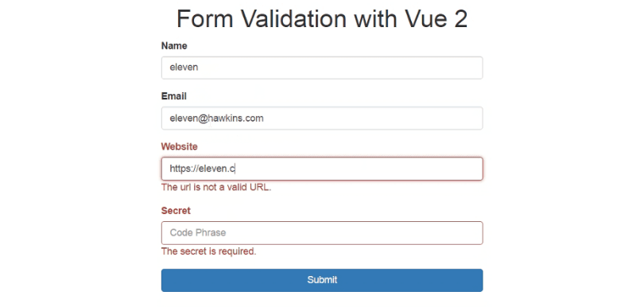Click the red Secret label

coord(176,211)
